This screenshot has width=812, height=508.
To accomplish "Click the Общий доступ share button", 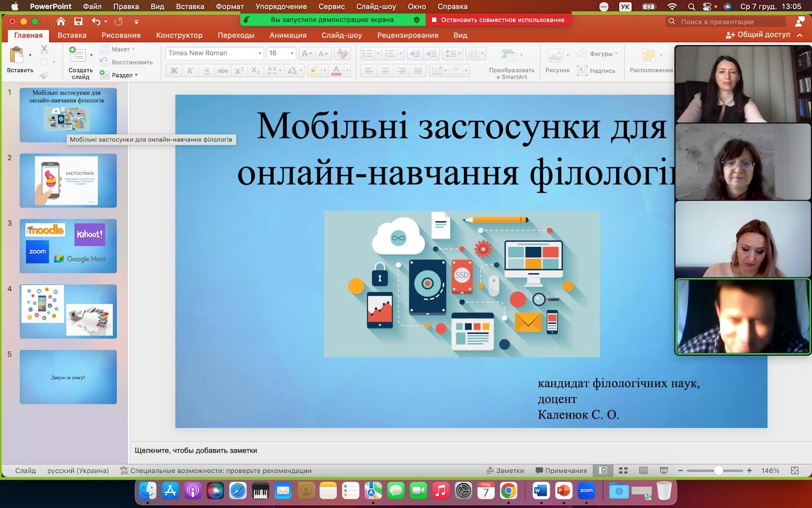I will [x=758, y=35].
